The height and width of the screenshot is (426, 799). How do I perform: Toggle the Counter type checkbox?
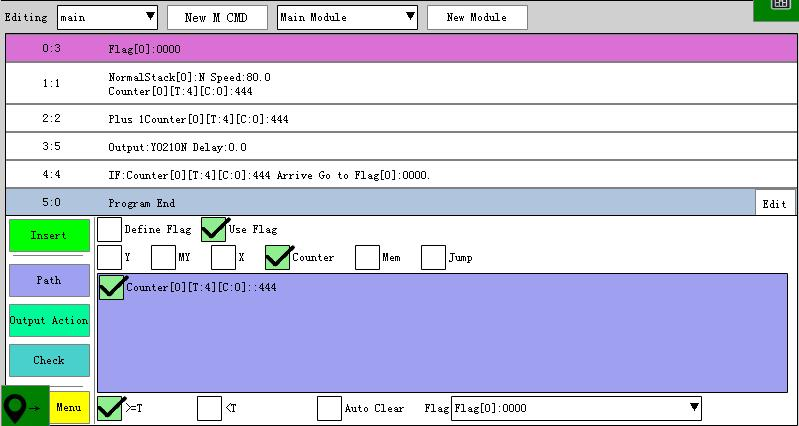(278, 257)
